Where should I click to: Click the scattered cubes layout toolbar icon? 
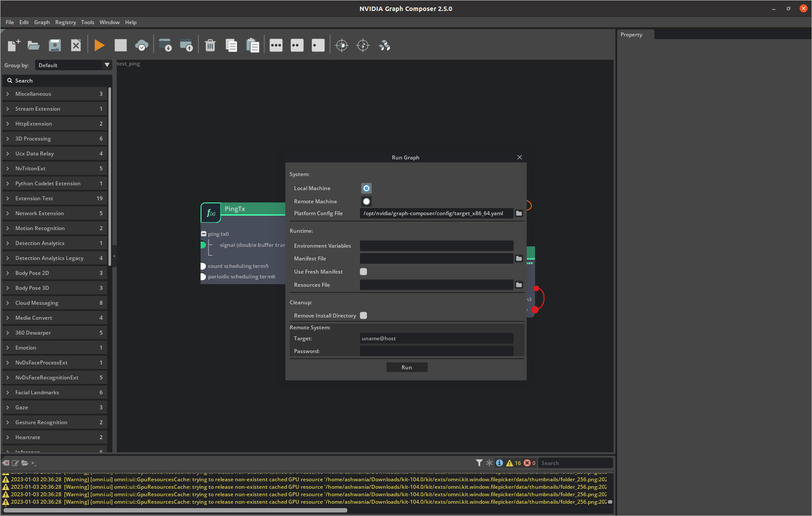pos(384,45)
